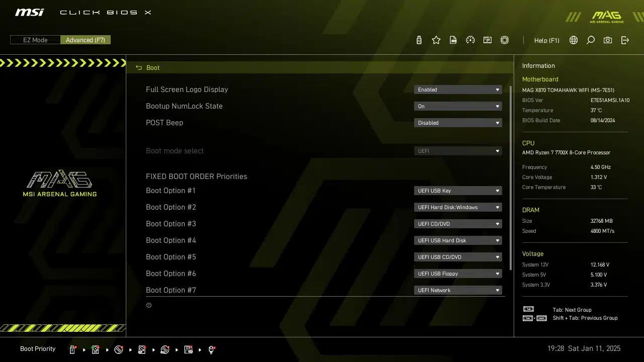Image resolution: width=644 pixels, height=362 pixels.
Task: Open Boot Option #3 dropdown
Action: click(x=458, y=224)
